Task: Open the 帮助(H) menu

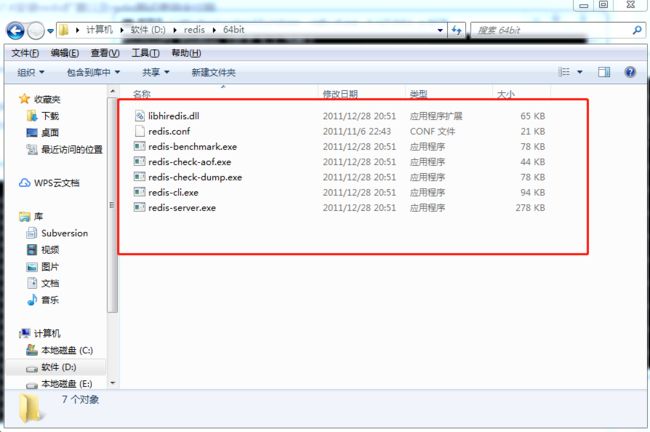Action: pyautogui.click(x=186, y=53)
